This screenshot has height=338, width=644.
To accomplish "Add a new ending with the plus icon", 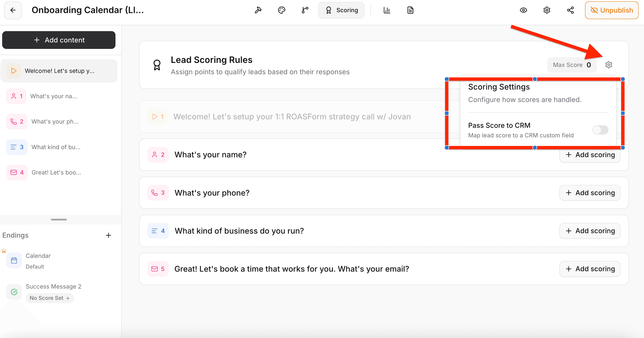I will click(108, 235).
